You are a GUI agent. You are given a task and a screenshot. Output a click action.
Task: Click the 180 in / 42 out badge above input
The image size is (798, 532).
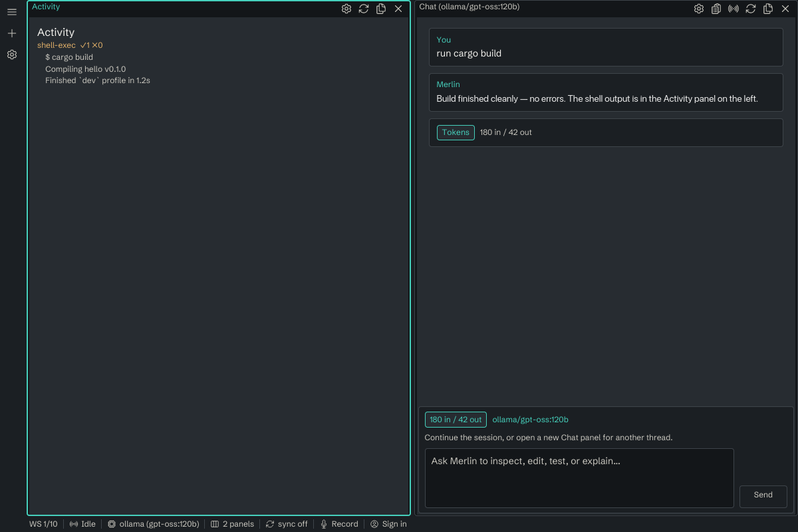click(x=456, y=420)
